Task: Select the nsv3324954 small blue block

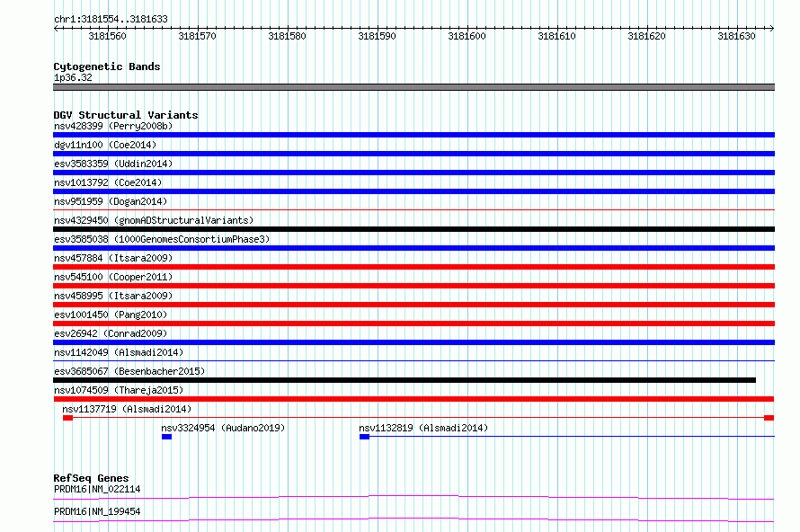Action: [167, 437]
